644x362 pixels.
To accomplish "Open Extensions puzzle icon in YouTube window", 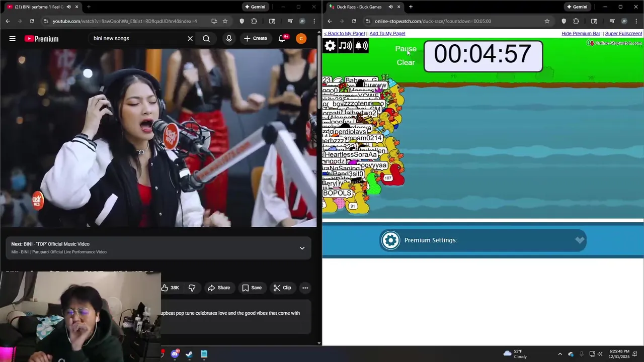I will 254,21.
